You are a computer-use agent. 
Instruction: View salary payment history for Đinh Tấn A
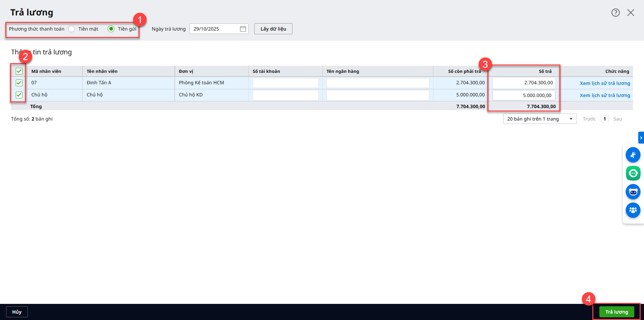click(605, 83)
